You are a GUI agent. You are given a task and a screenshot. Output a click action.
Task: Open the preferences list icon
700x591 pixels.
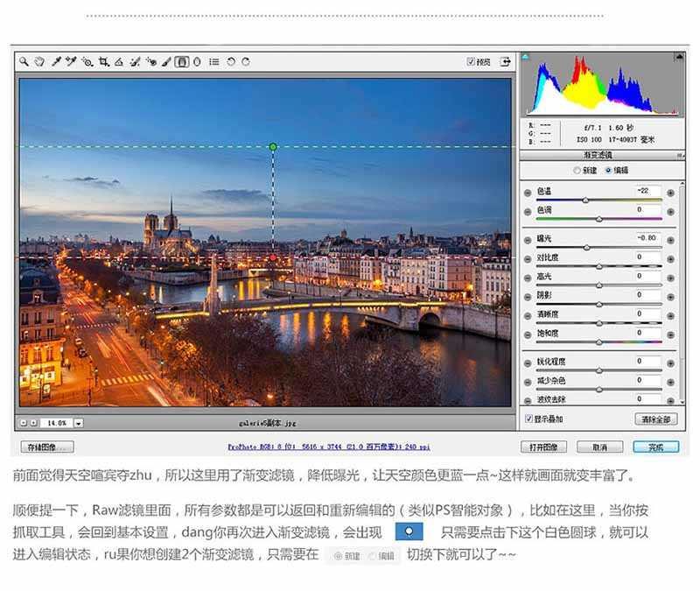click(x=212, y=62)
